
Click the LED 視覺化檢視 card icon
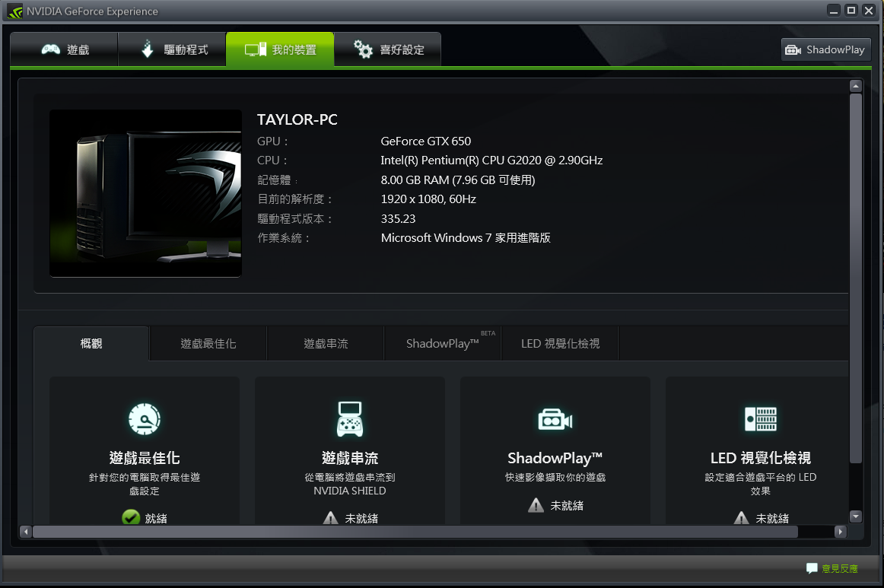(761, 419)
